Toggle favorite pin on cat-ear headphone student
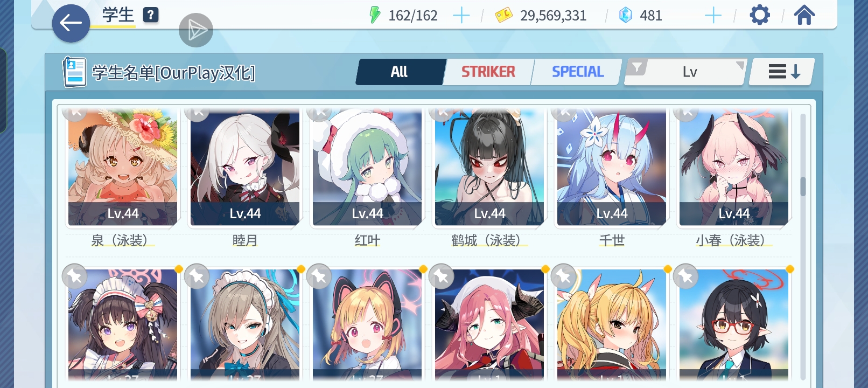The height and width of the screenshot is (388, 868). (319, 276)
